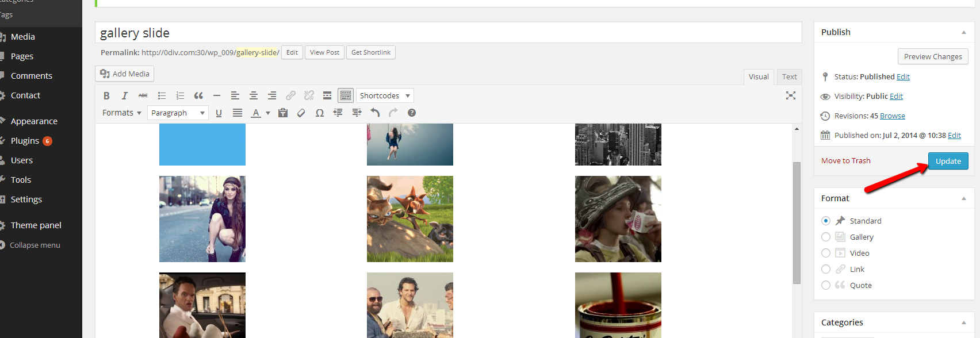Select the Video post format

click(826, 253)
